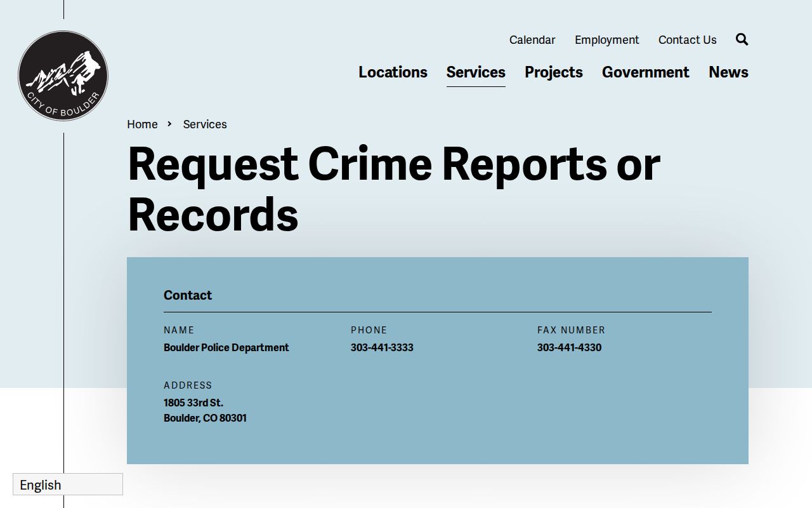Open the Government menu
This screenshot has height=508, width=812.
645,72
